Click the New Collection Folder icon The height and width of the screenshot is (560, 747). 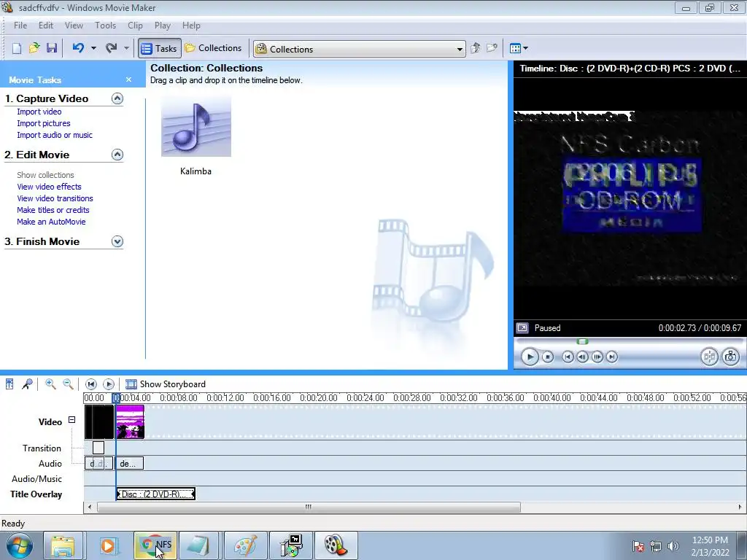click(492, 48)
